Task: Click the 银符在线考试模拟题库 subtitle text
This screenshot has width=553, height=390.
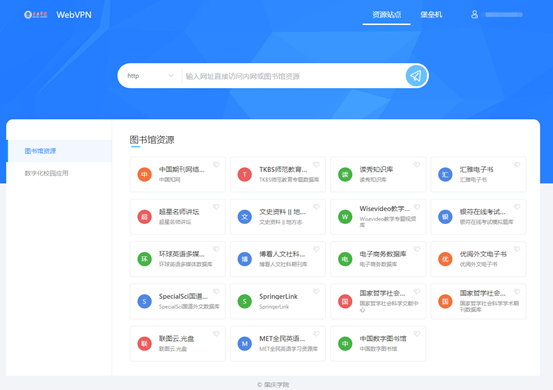Action: [486, 222]
